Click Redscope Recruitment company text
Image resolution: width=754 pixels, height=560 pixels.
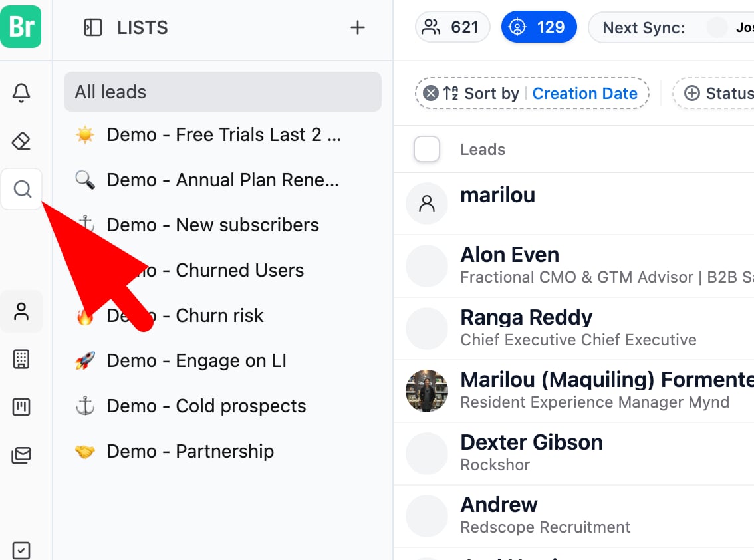click(545, 527)
